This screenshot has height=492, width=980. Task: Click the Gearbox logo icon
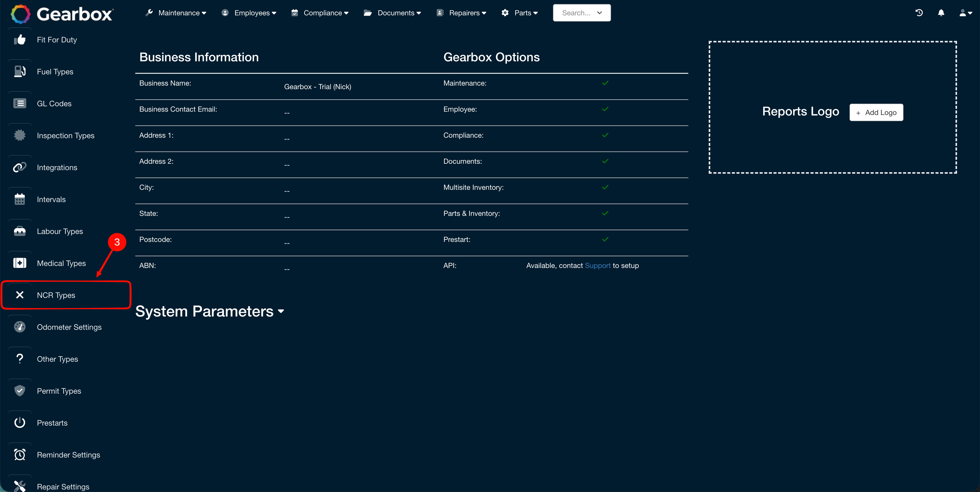click(x=20, y=14)
